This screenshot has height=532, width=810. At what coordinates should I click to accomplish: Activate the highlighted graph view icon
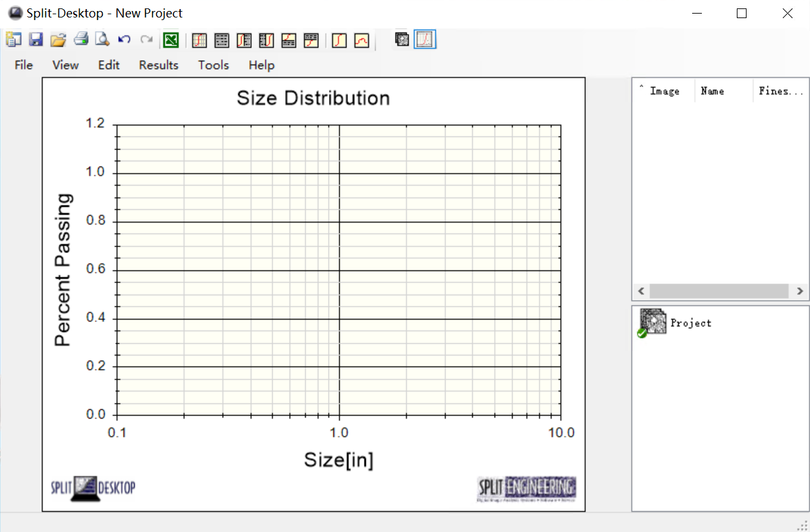click(x=425, y=40)
